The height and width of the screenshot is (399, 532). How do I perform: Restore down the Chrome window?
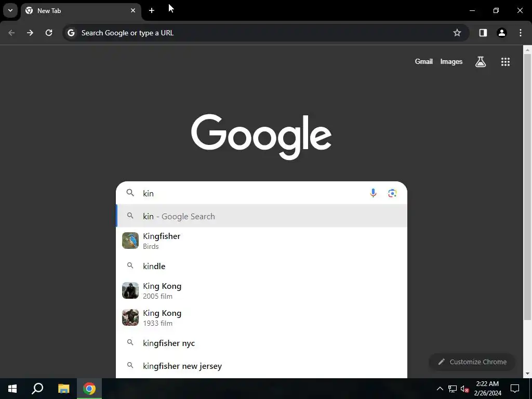[x=496, y=10]
